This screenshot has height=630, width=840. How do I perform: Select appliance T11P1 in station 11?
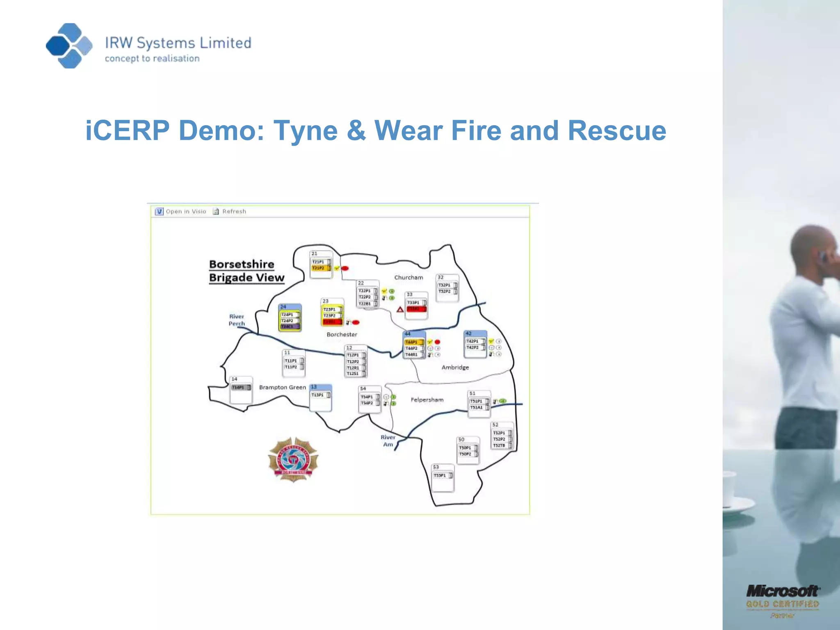pos(294,361)
